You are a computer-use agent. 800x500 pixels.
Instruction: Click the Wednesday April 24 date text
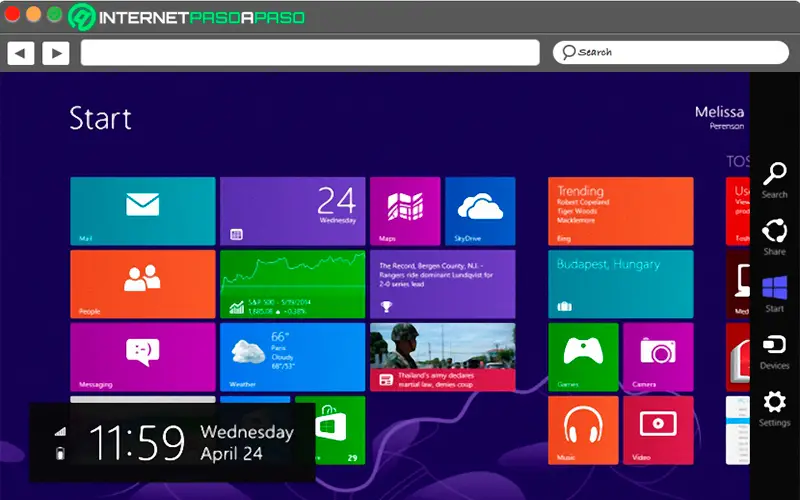coord(247,442)
